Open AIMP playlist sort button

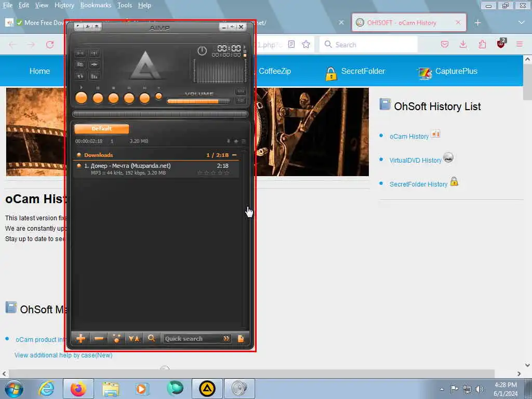point(134,338)
